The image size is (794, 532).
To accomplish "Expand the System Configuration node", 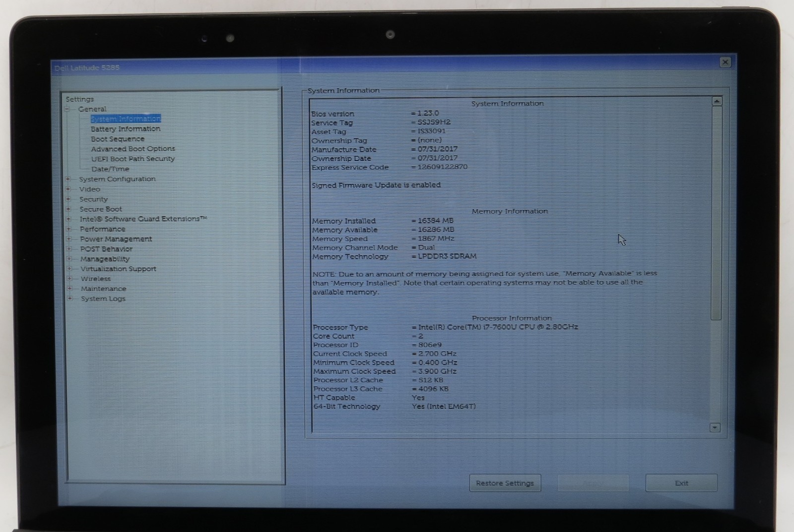I will tap(68, 179).
